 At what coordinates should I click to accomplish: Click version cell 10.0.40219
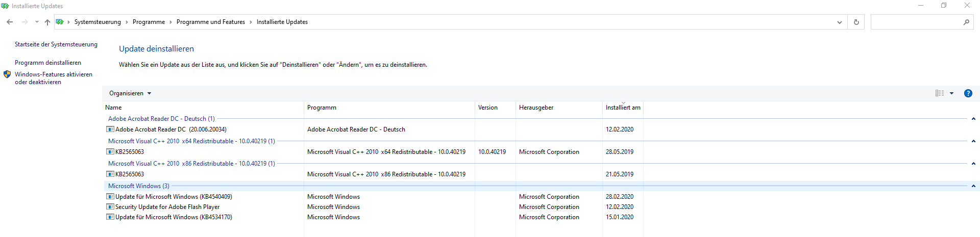(492, 152)
